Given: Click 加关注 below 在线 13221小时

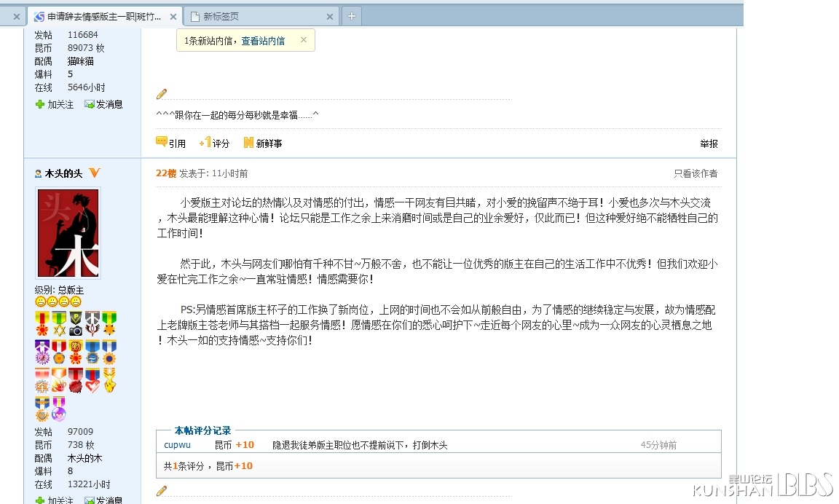Looking at the screenshot, I should (x=55, y=500).
